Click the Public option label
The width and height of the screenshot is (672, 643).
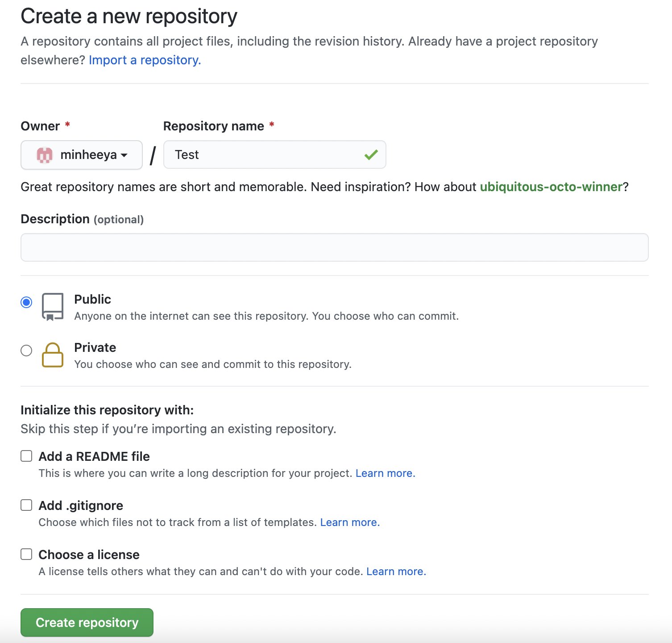point(92,299)
